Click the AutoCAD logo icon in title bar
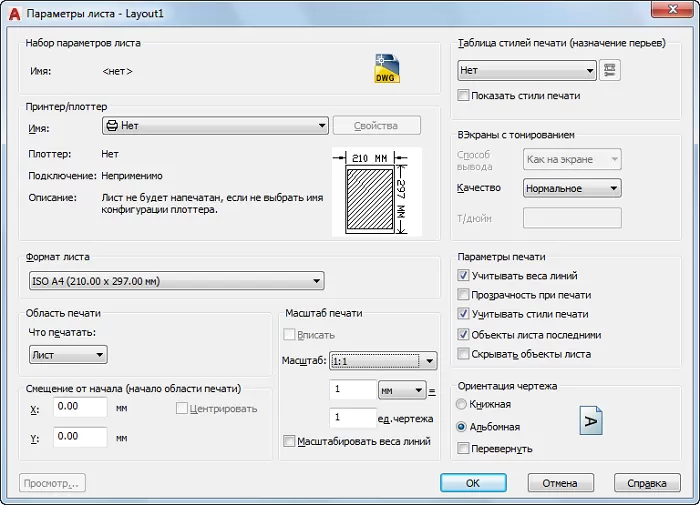Viewport: 700px width, 505px height. pos(14,14)
